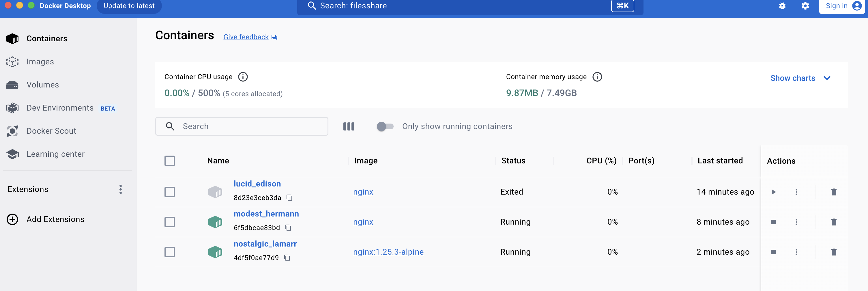Image resolution: width=868 pixels, height=291 pixels.
Task: Open the settings gear icon
Action: pyautogui.click(x=805, y=6)
